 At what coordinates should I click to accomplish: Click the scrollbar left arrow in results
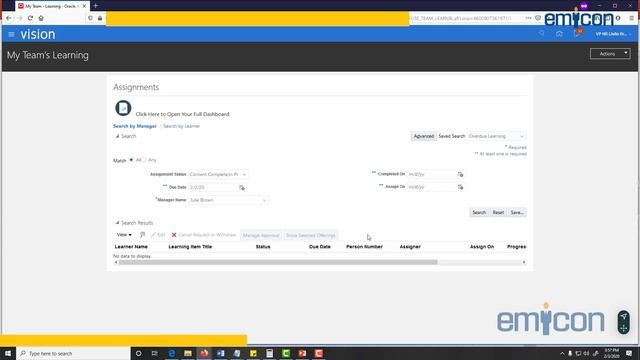(x=116, y=262)
